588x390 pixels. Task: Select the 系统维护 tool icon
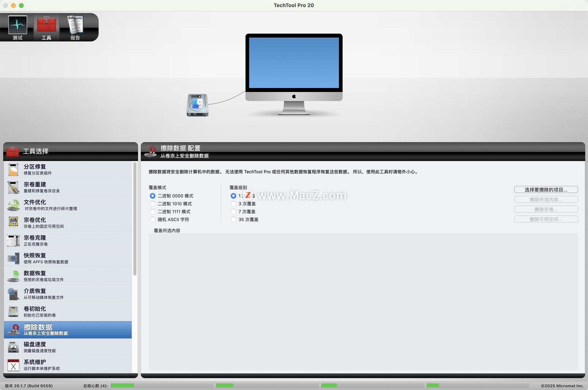(13, 365)
